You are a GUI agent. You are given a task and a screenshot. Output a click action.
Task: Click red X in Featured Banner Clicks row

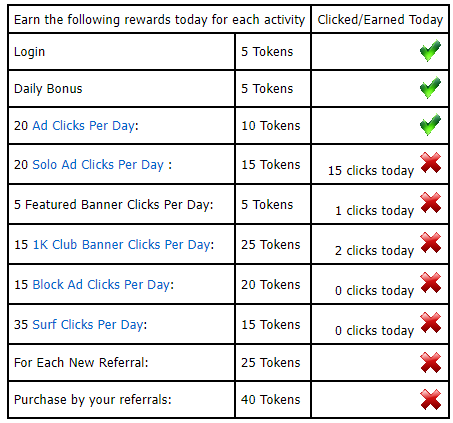(431, 203)
